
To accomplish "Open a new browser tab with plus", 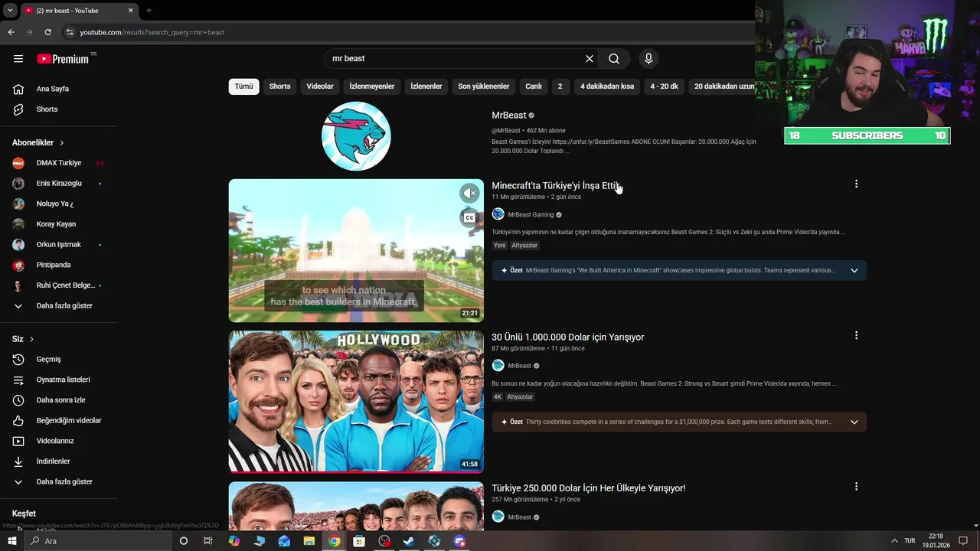I will [x=149, y=11].
